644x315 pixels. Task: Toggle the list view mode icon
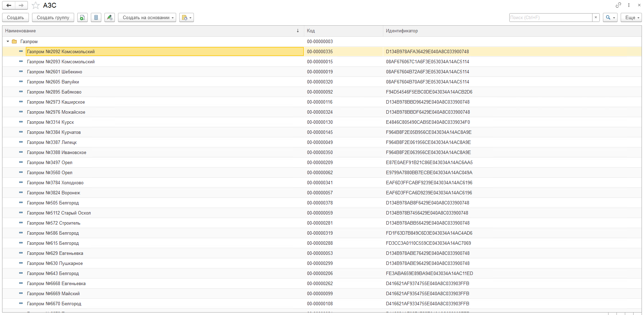click(x=96, y=17)
